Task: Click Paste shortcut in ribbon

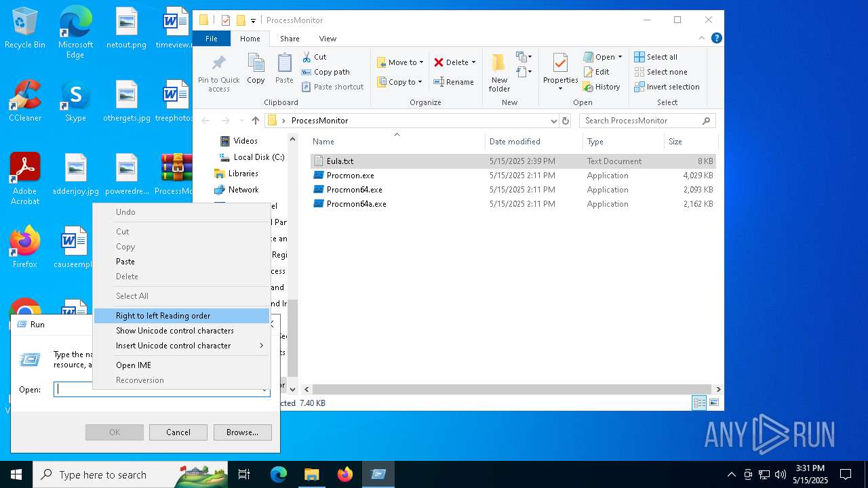Action: [332, 87]
